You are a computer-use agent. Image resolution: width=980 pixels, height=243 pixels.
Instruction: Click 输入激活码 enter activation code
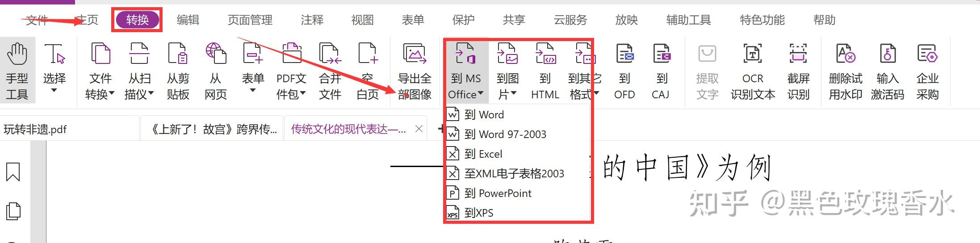click(888, 71)
